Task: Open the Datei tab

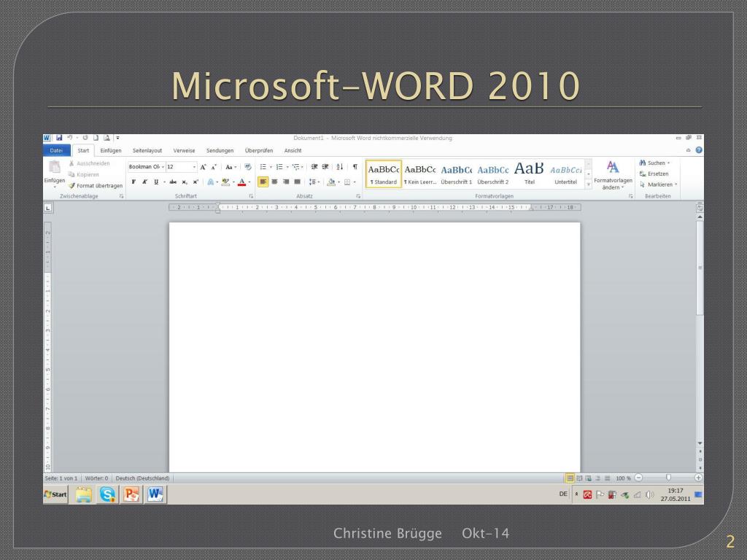Action: 57,150
